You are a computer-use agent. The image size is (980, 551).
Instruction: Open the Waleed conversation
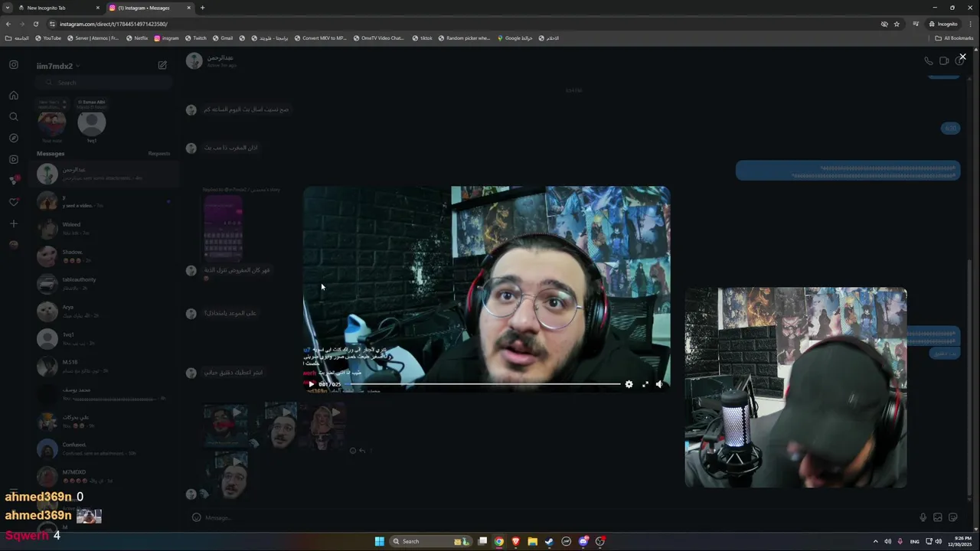103,229
